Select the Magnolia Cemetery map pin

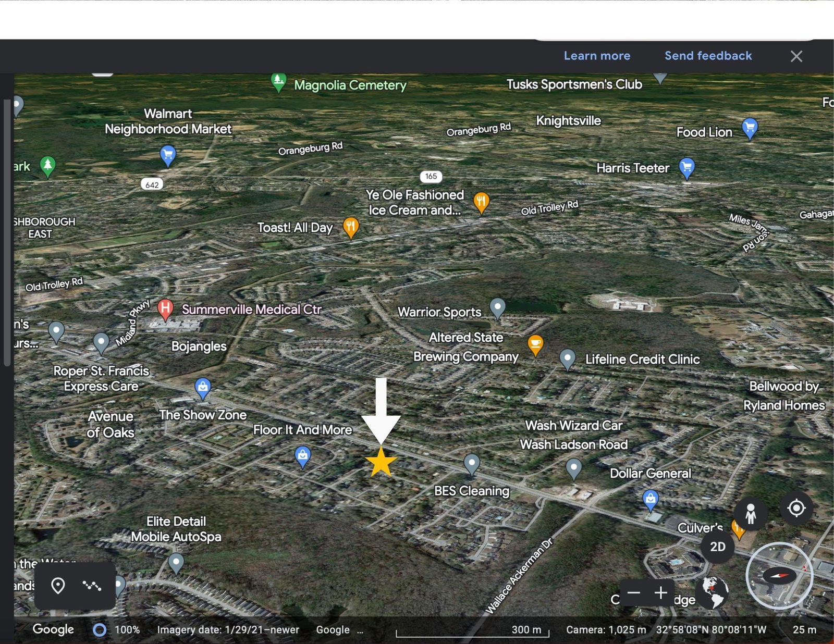[279, 82]
